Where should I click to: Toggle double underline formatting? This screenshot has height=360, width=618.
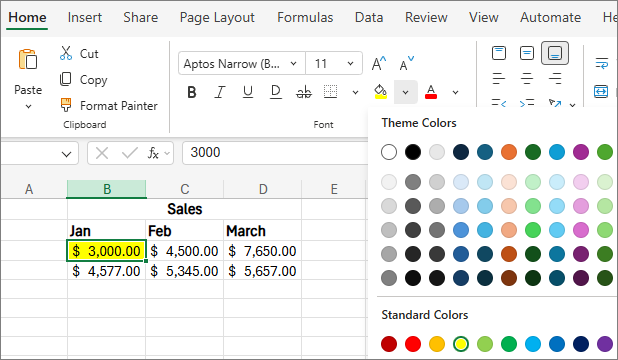(276, 92)
